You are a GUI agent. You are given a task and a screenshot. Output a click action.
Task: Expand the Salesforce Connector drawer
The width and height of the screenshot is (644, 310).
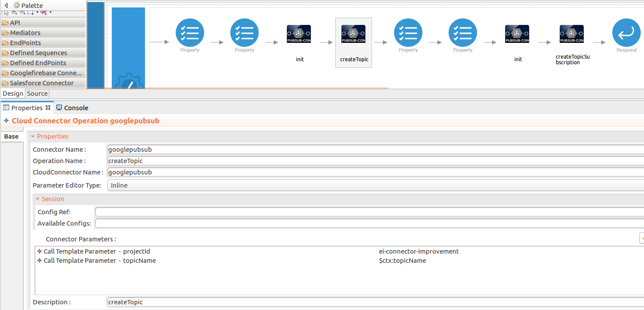click(43, 83)
